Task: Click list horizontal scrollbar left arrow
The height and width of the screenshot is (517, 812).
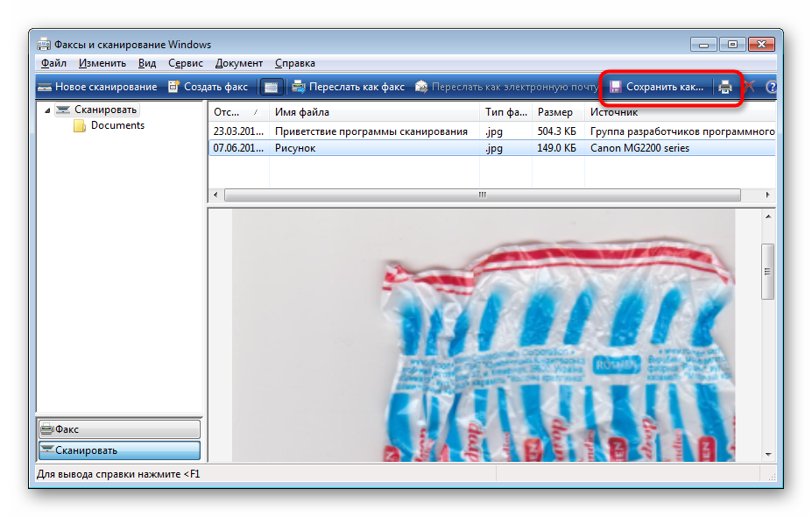Action: (x=216, y=195)
